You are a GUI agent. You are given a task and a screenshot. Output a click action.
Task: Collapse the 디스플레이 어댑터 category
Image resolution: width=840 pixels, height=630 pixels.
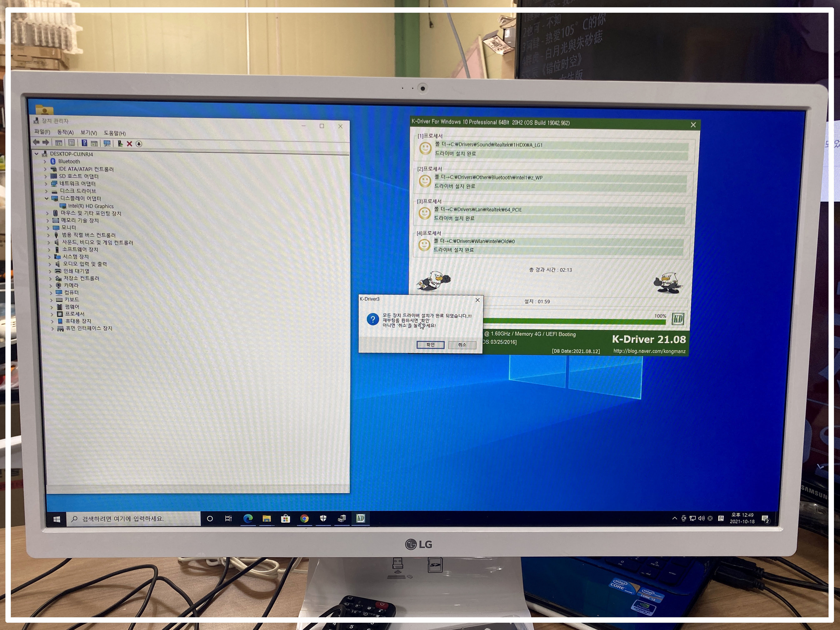click(x=47, y=198)
